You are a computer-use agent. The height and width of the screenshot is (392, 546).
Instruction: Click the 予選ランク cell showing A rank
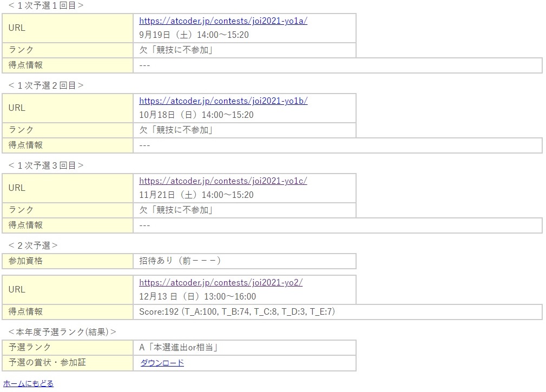179,348
